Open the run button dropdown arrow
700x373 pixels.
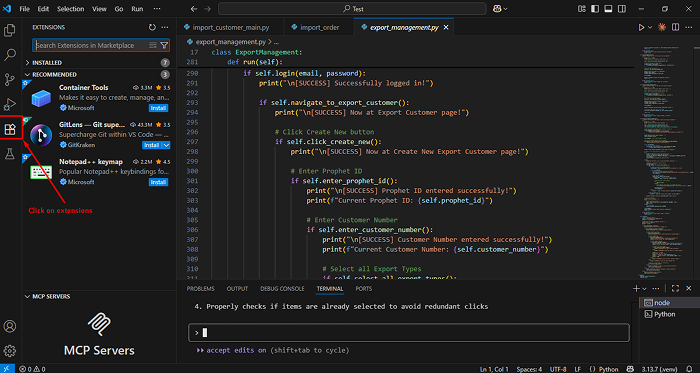[650, 27]
